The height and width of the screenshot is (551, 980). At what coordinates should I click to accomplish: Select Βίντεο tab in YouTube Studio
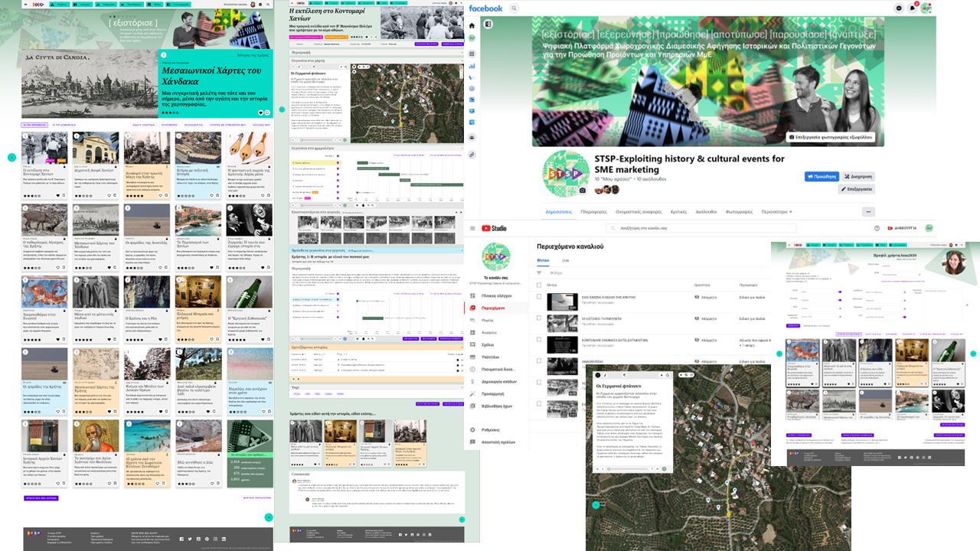543,261
